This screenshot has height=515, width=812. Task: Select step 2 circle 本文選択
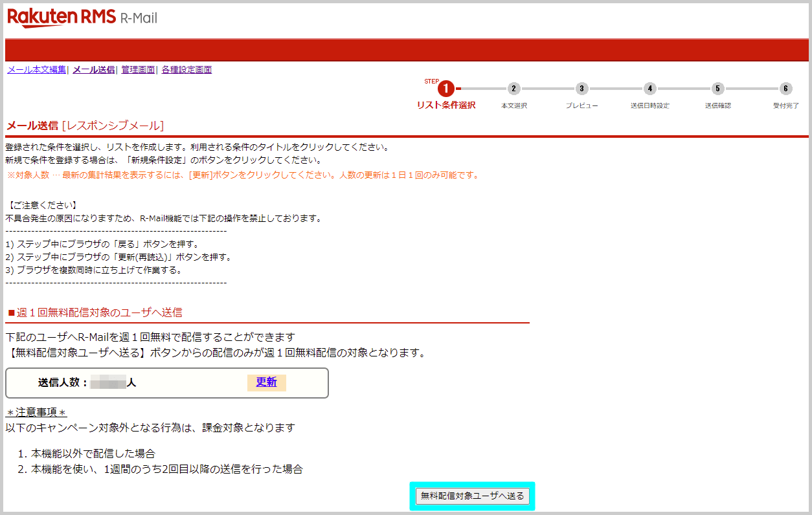pyautogui.click(x=513, y=89)
